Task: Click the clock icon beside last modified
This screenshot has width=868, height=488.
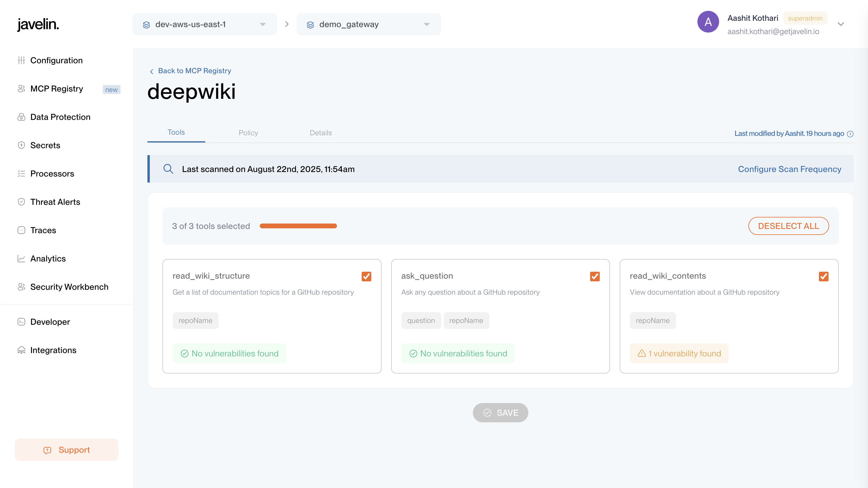Action: click(850, 134)
